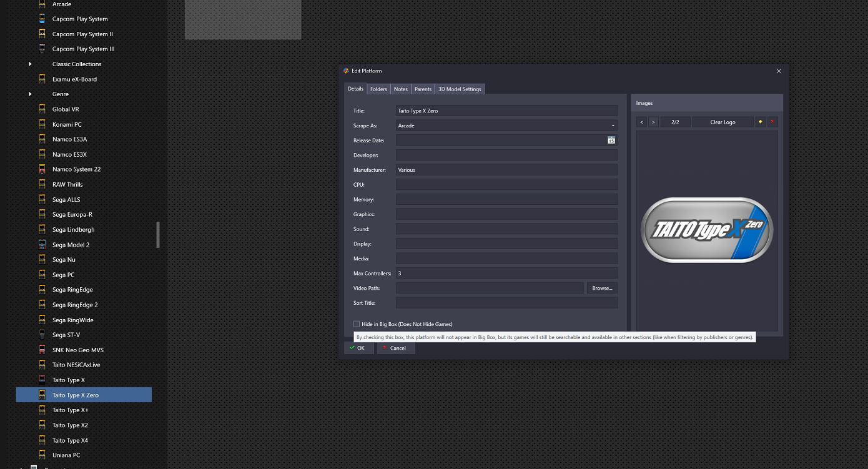Switch to the Folders tab
Screen dimensions: 868x469
coord(378,89)
